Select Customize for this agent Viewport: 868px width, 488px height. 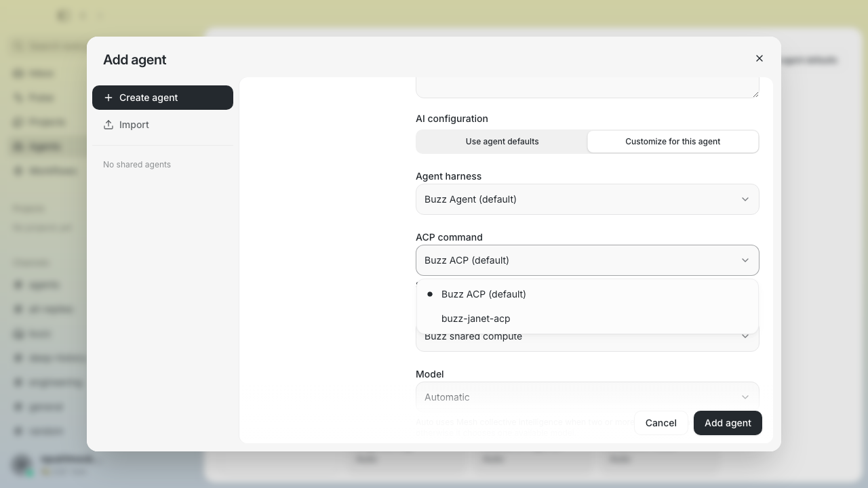(673, 142)
